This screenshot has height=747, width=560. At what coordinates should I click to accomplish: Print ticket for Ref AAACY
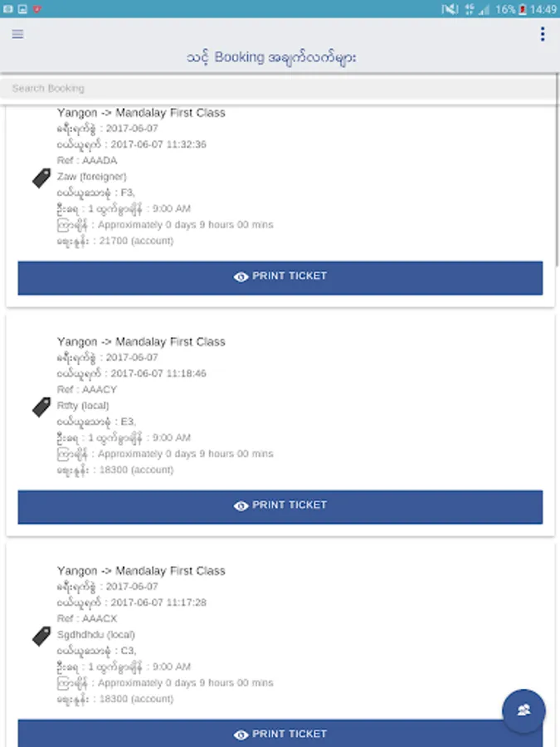pyautogui.click(x=280, y=506)
